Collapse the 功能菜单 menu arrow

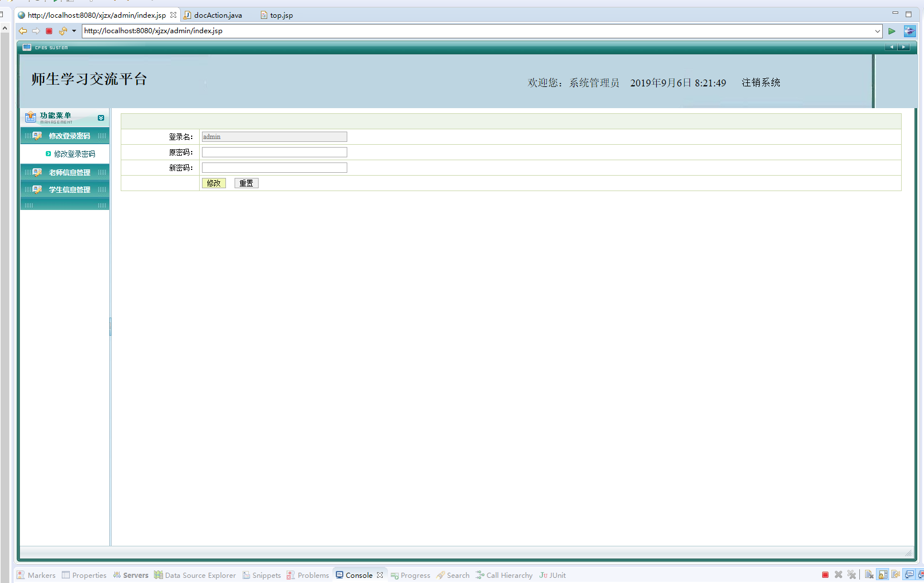101,118
